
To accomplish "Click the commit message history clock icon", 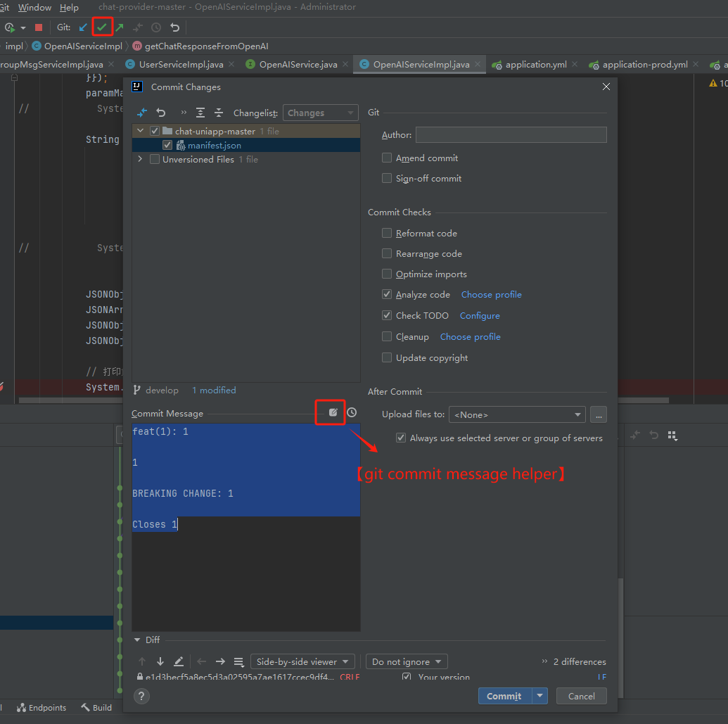I will point(351,412).
